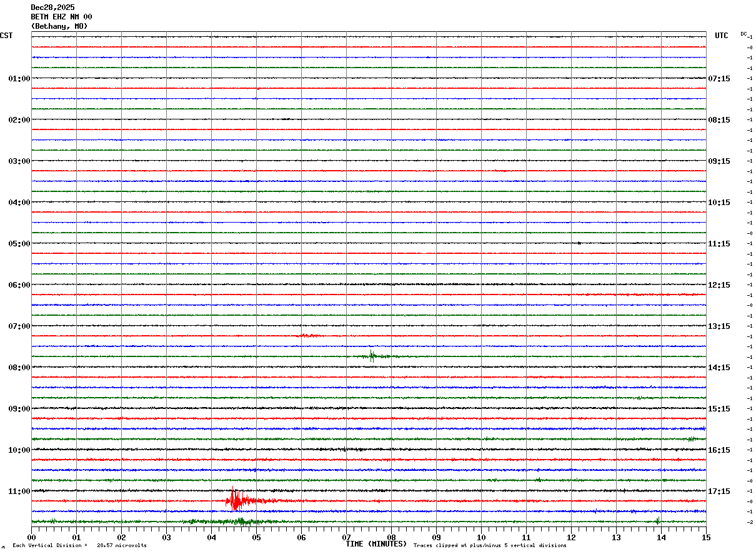This screenshot has width=756, height=554.
Task: Click the small red bump on the 07:15 trace
Action: pos(309,336)
